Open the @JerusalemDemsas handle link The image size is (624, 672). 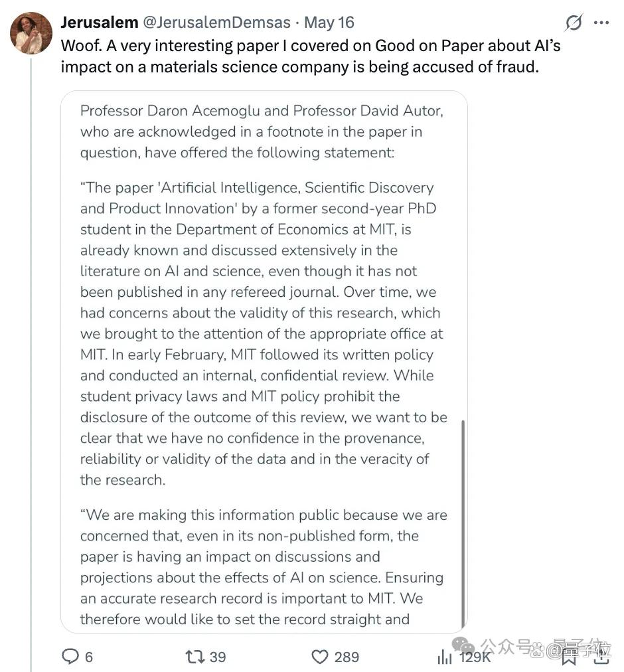pos(216,23)
